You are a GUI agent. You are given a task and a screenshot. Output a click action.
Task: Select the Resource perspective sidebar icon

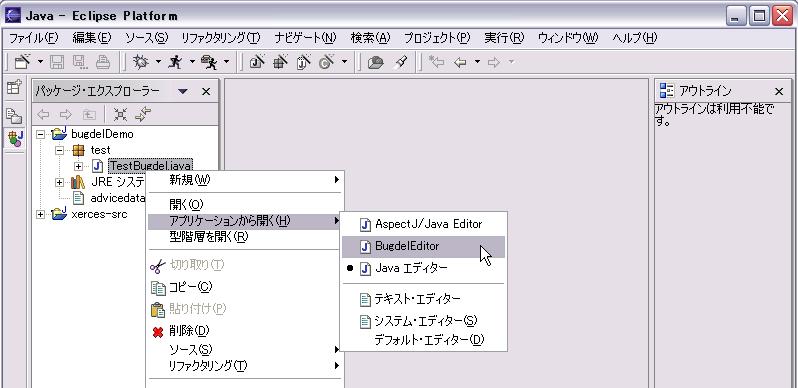14,116
